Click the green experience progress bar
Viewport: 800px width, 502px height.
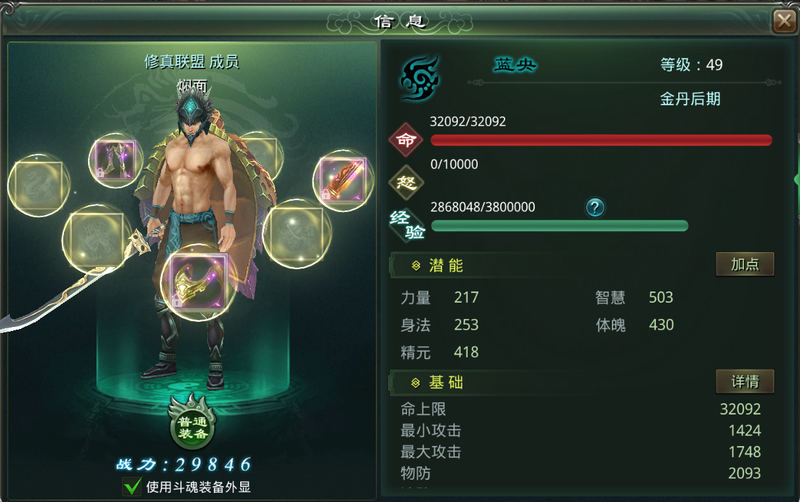(x=560, y=225)
